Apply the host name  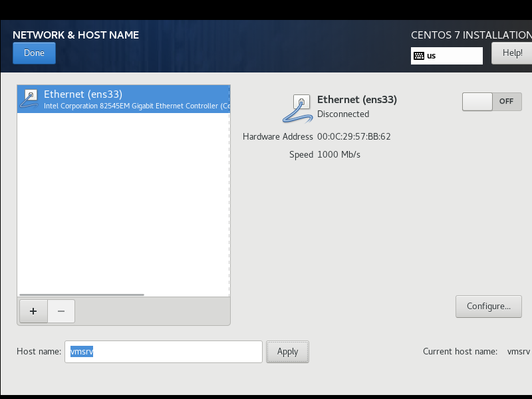(287, 352)
